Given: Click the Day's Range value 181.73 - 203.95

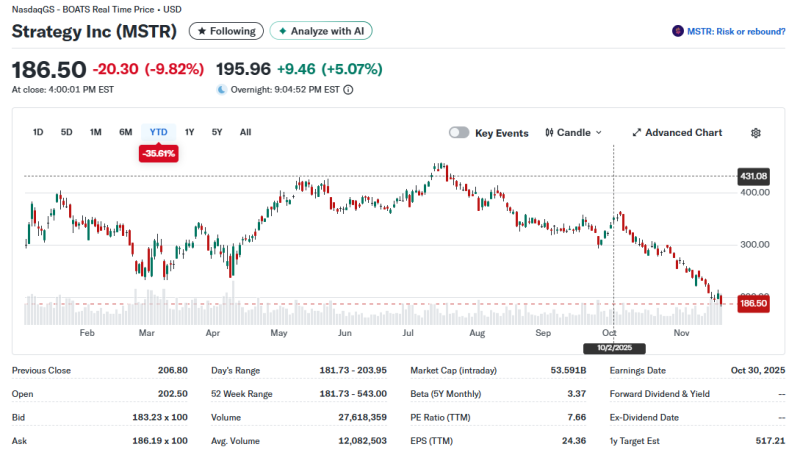Looking at the screenshot, I should pos(353,370).
